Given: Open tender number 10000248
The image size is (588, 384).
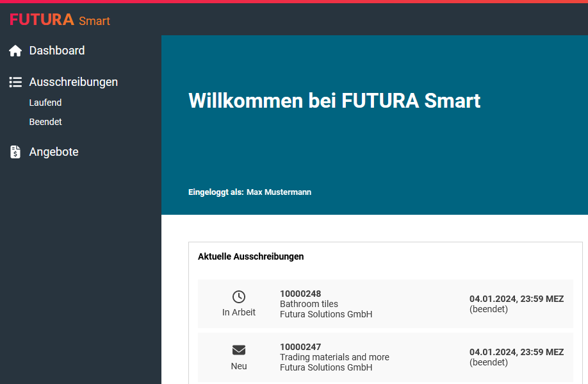Looking at the screenshot, I should coord(300,294).
